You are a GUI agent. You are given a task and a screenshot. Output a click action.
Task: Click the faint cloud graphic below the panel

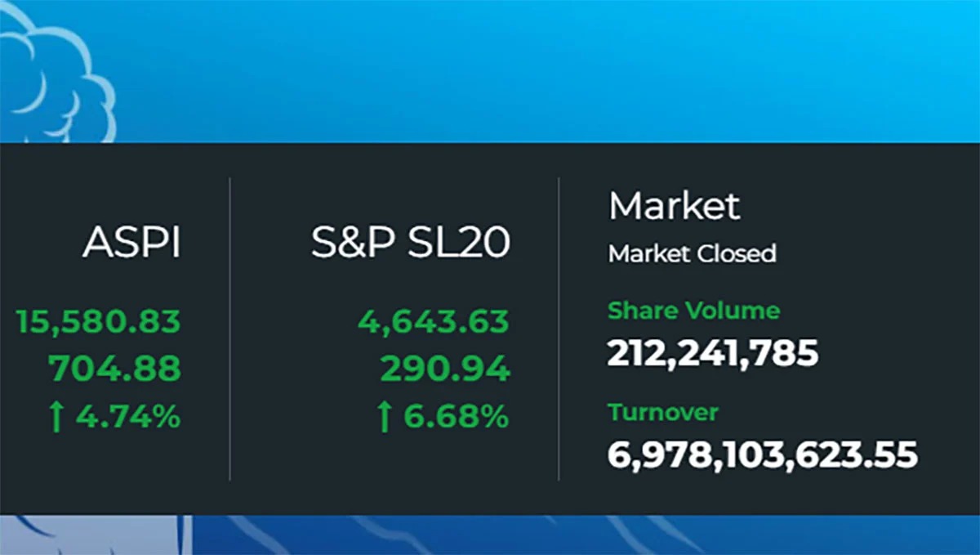click(98, 535)
